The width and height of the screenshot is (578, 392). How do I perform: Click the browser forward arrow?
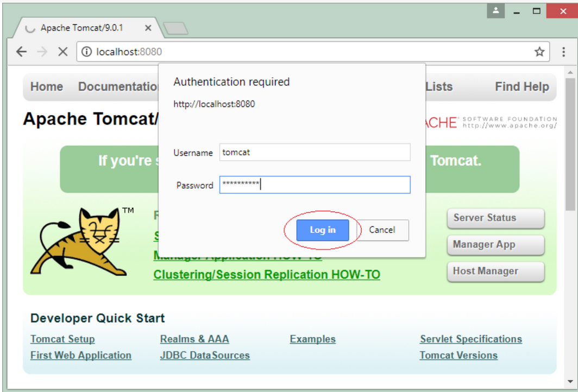click(x=42, y=52)
